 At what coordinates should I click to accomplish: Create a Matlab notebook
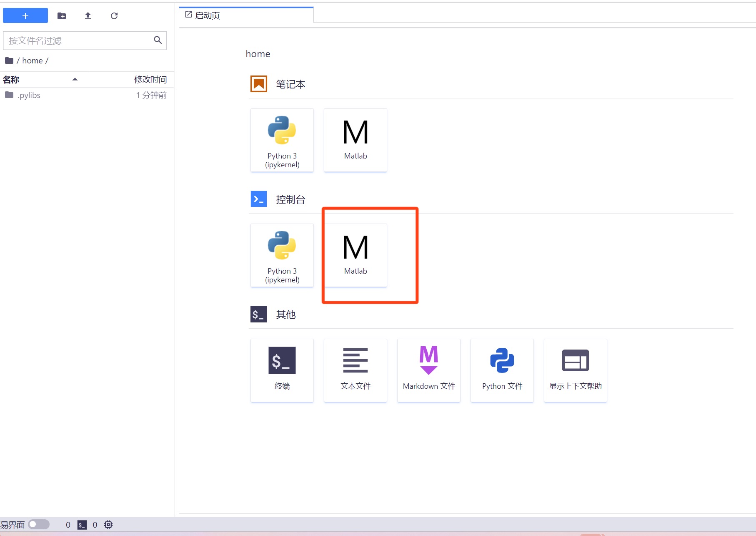(355, 140)
